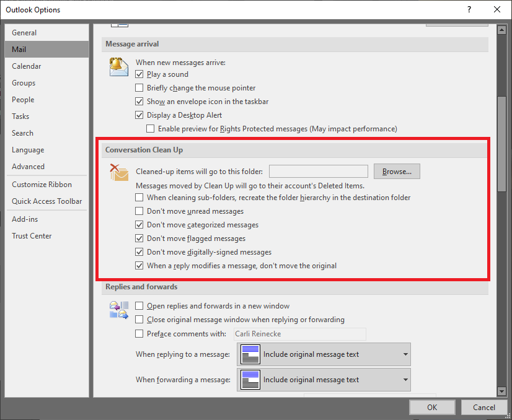The image size is (512, 420).
Task: Click the cleaned-up items folder text field
Action: [318, 172]
